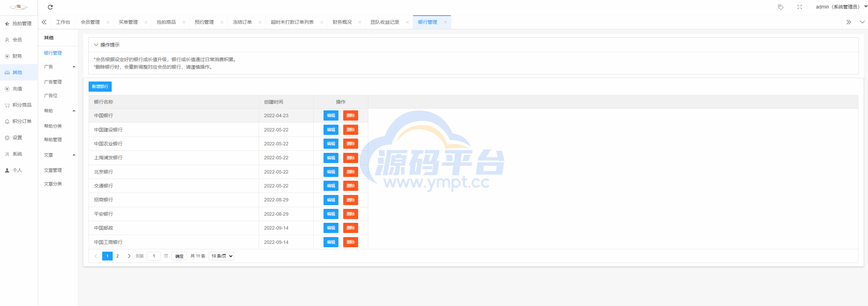The image size is (868, 306).
Task: Go to pagination page 2
Action: click(x=117, y=256)
